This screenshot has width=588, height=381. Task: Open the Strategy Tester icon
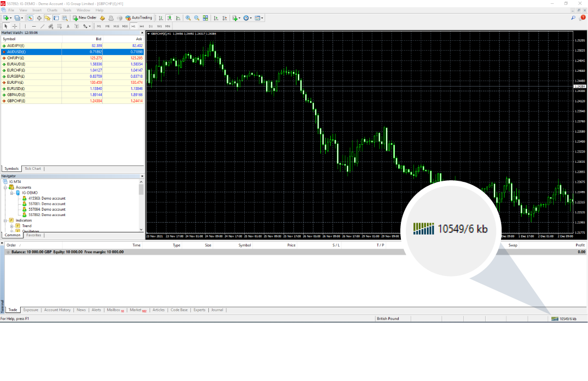[x=65, y=17]
